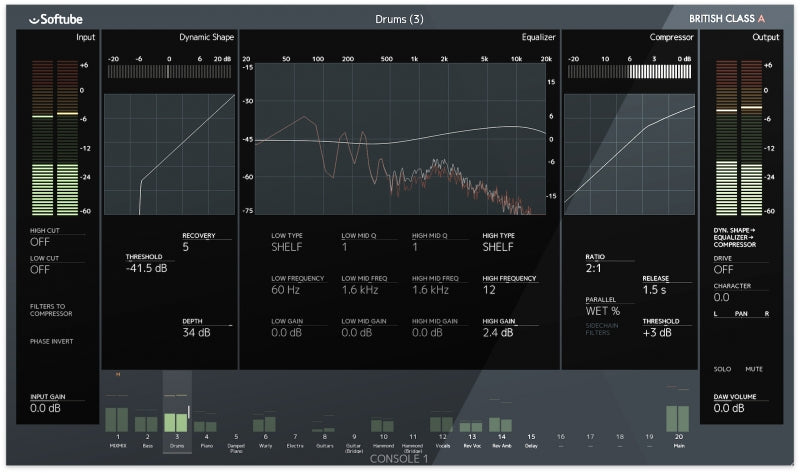800x473 pixels.
Task: Toggle the Mute button
Action: click(755, 369)
